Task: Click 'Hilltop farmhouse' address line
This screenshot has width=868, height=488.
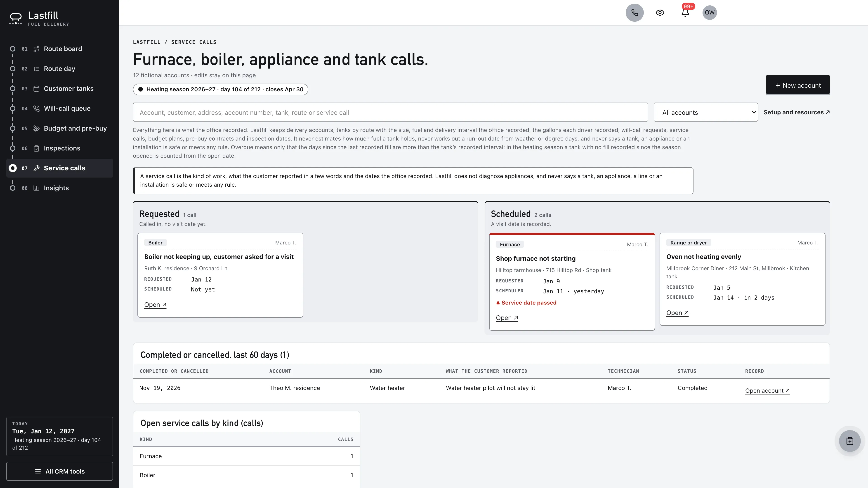Action: click(x=554, y=270)
